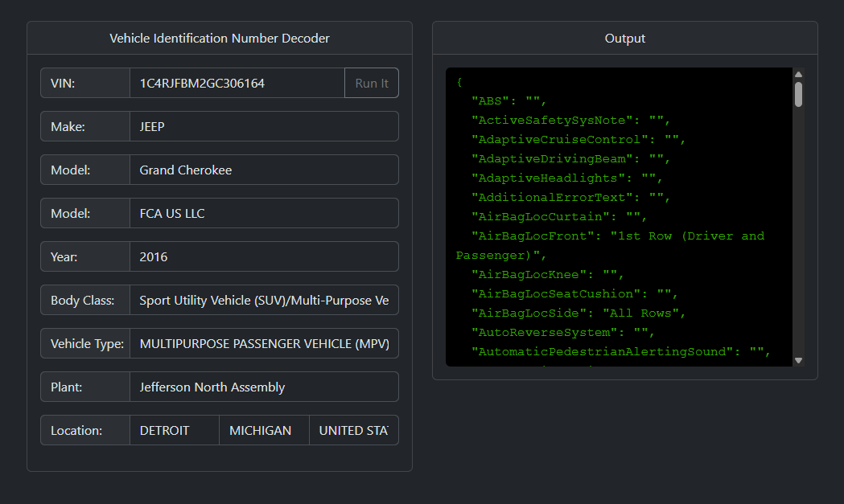Click the "AirBagLocFront" key in the output
Screen dimensions: 844x504
pyautogui.click(x=536, y=236)
